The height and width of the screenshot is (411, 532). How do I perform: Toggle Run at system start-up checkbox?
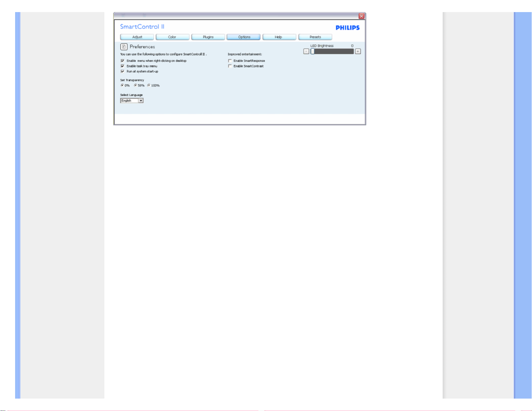[123, 71]
